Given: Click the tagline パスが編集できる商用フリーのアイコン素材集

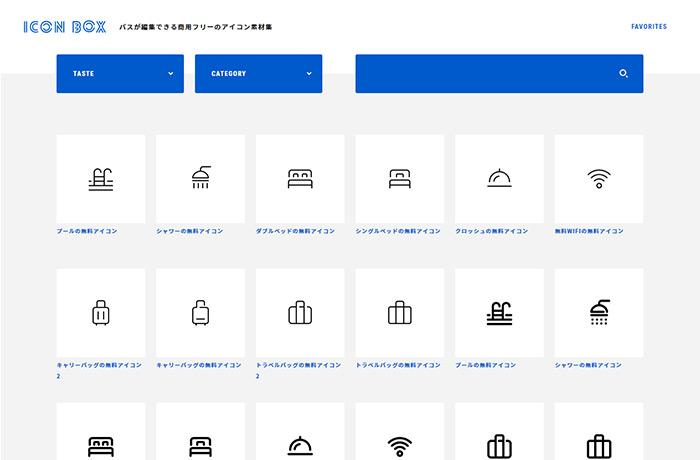Looking at the screenshot, I should point(196,27).
